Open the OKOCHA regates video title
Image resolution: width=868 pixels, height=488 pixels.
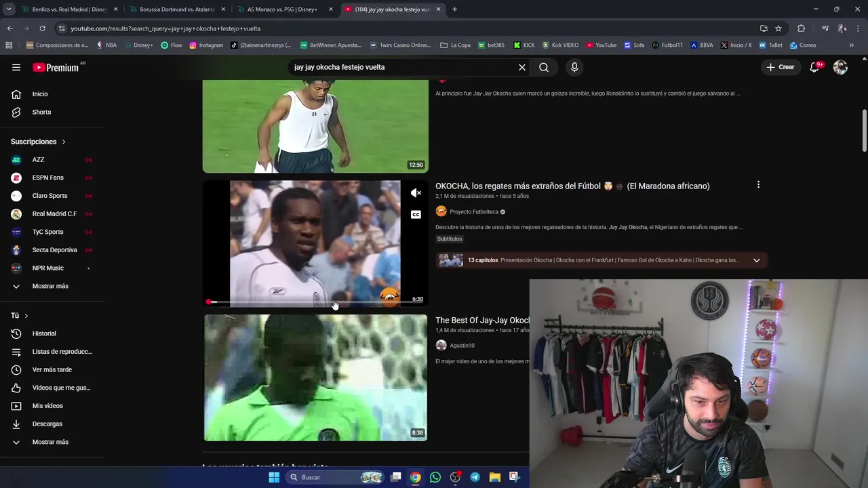point(572,186)
